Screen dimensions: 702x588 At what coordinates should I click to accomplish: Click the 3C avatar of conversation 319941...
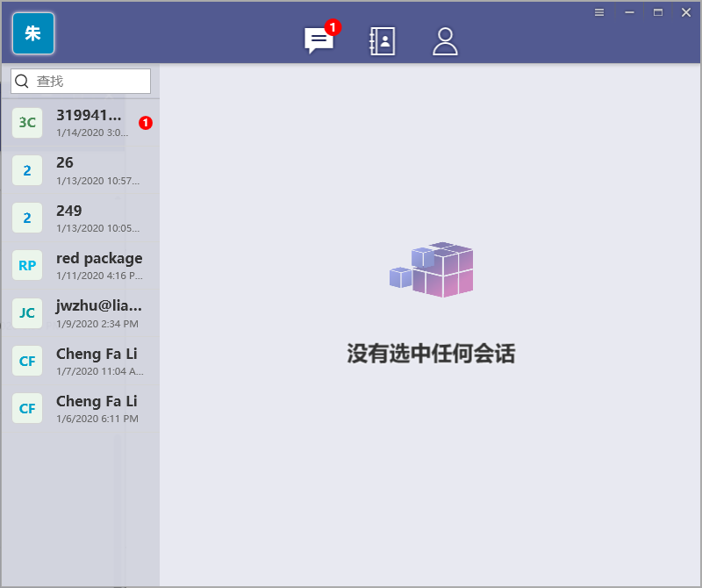[27, 122]
